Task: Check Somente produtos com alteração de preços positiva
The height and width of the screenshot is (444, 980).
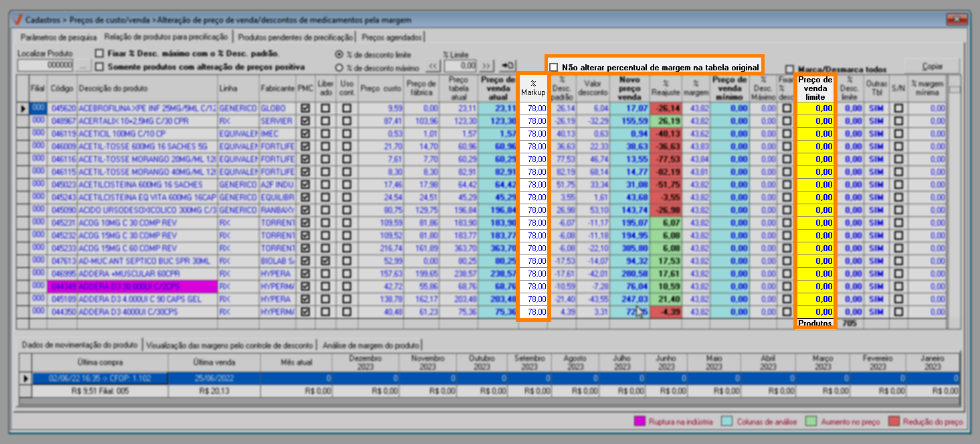Action: point(100,67)
